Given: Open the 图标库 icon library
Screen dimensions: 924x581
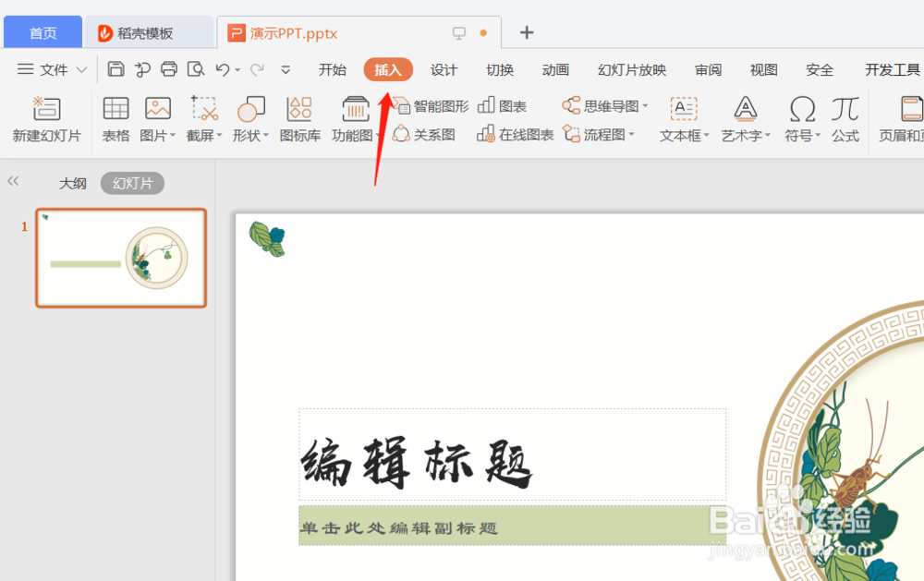Looking at the screenshot, I should click(299, 117).
